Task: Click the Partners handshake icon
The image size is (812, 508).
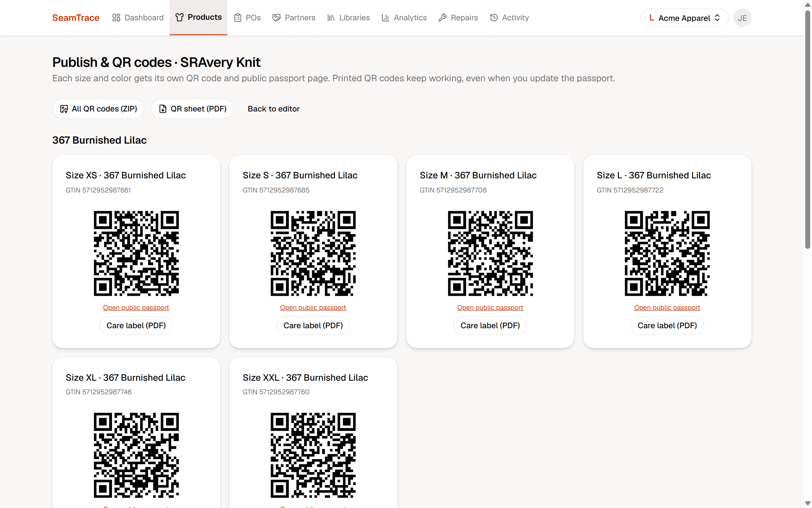Action: [x=277, y=17]
